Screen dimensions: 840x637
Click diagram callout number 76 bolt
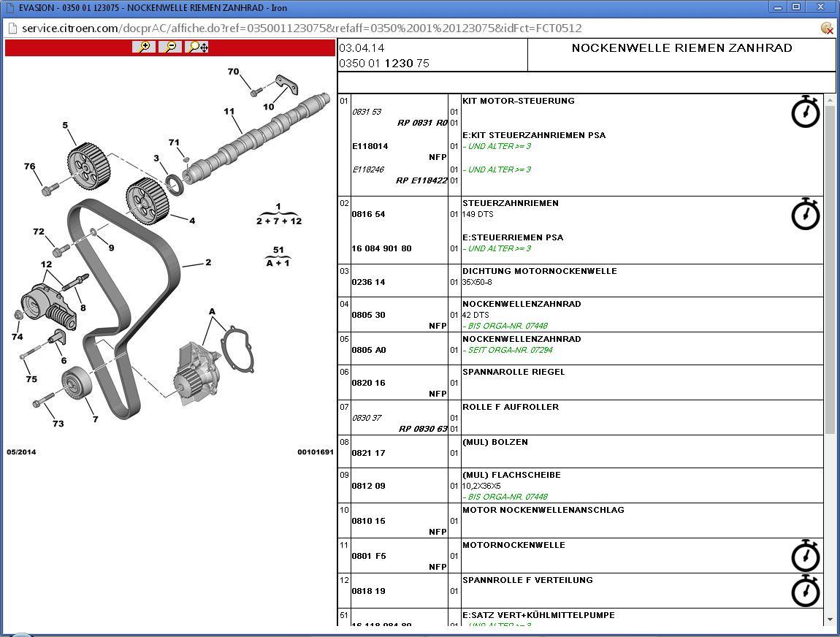29,166
